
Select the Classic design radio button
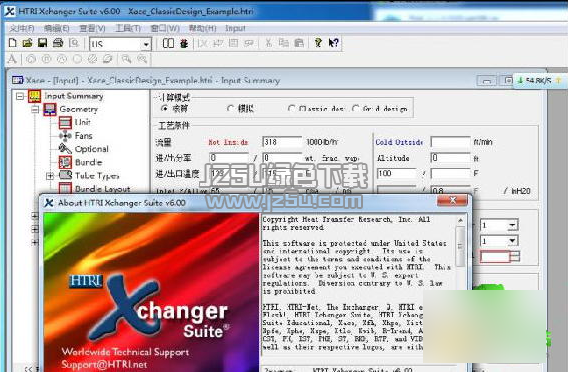pyautogui.click(x=291, y=108)
